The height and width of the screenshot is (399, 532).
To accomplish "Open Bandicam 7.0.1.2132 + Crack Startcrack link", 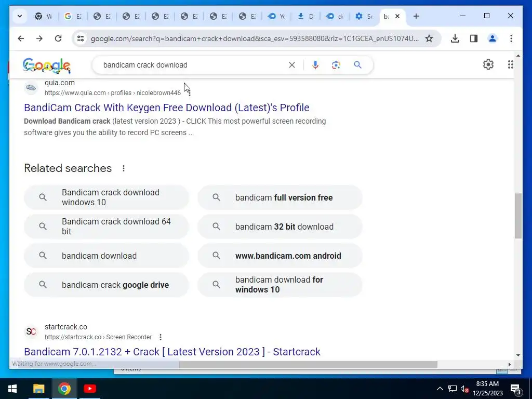I will pyautogui.click(x=172, y=352).
